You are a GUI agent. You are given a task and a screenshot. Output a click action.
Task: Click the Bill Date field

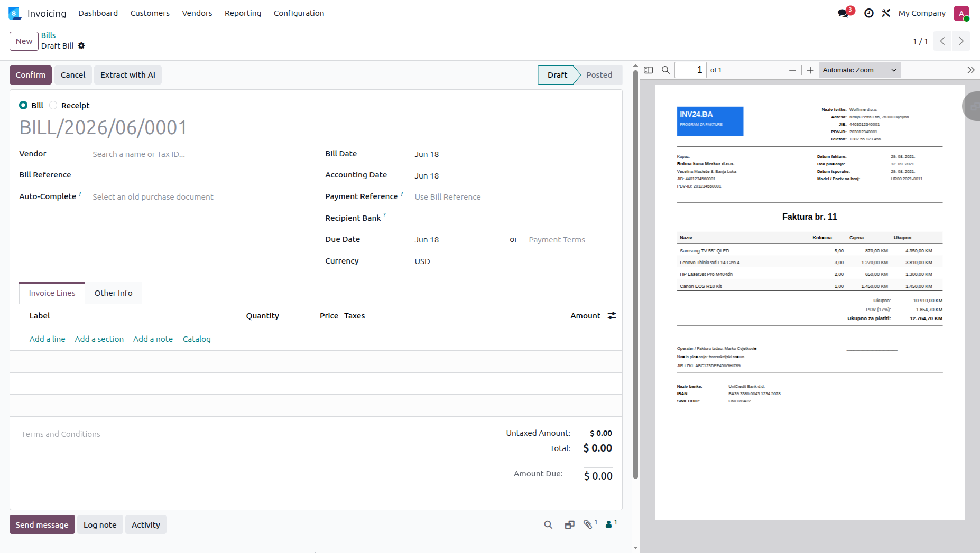click(513, 154)
